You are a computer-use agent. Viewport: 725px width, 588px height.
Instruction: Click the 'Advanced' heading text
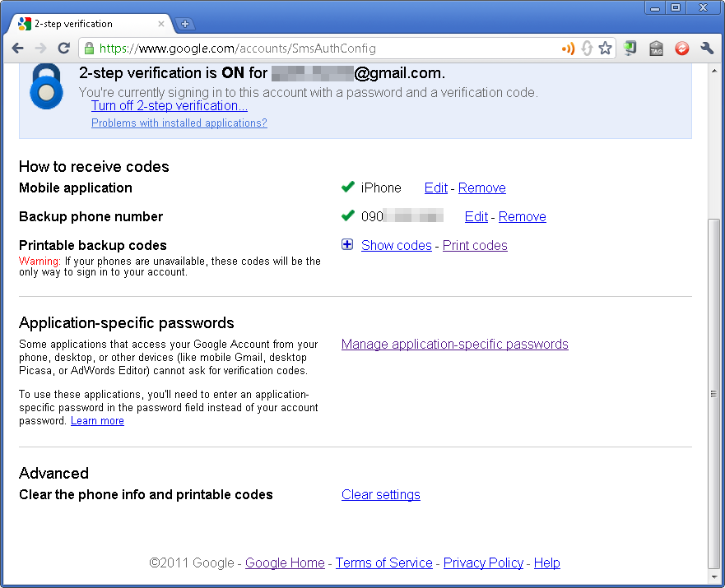coord(53,473)
